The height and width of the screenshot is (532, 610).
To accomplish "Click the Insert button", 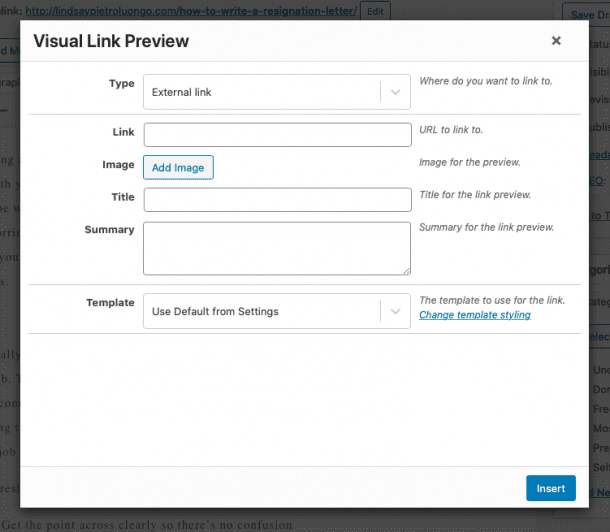I will point(551,488).
